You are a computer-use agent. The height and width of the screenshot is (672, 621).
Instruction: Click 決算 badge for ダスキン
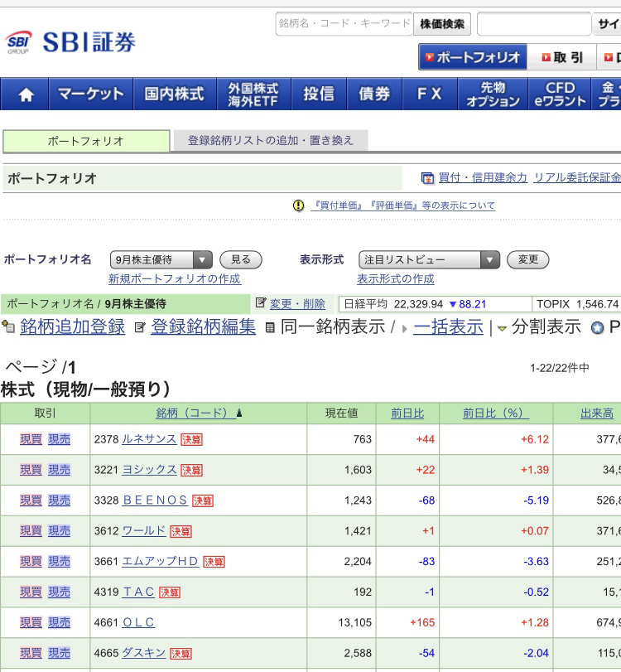pos(181,654)
